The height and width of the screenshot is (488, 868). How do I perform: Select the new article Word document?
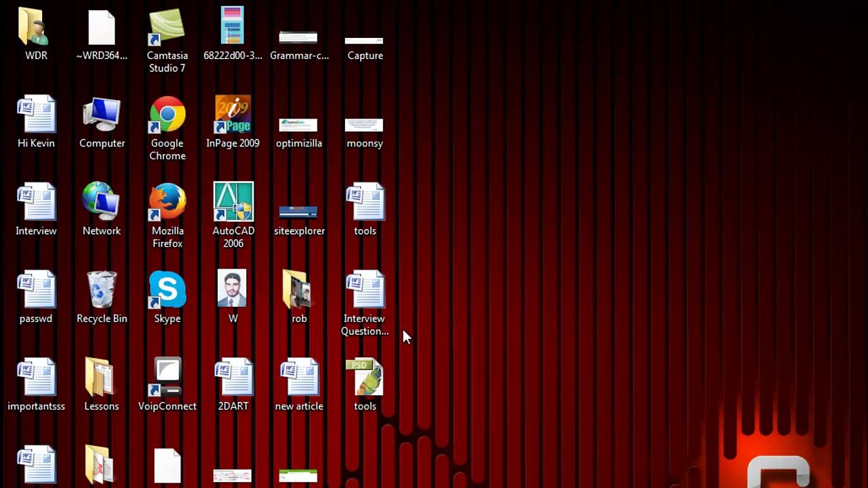pyautogui.click(x=299, y=376)
